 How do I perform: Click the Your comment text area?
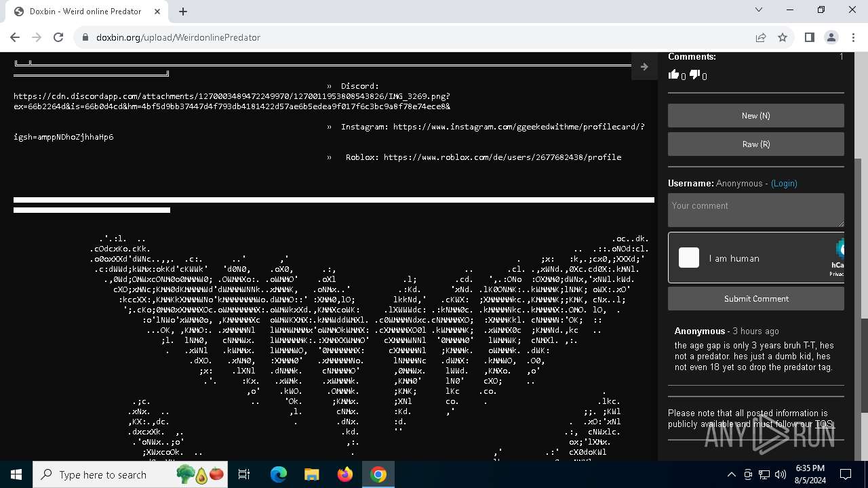pyautogui.click(x=756, y=210)
